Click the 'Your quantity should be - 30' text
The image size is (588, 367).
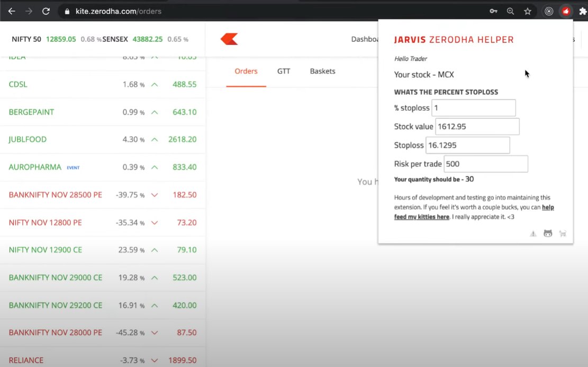[x=434, y=180]
